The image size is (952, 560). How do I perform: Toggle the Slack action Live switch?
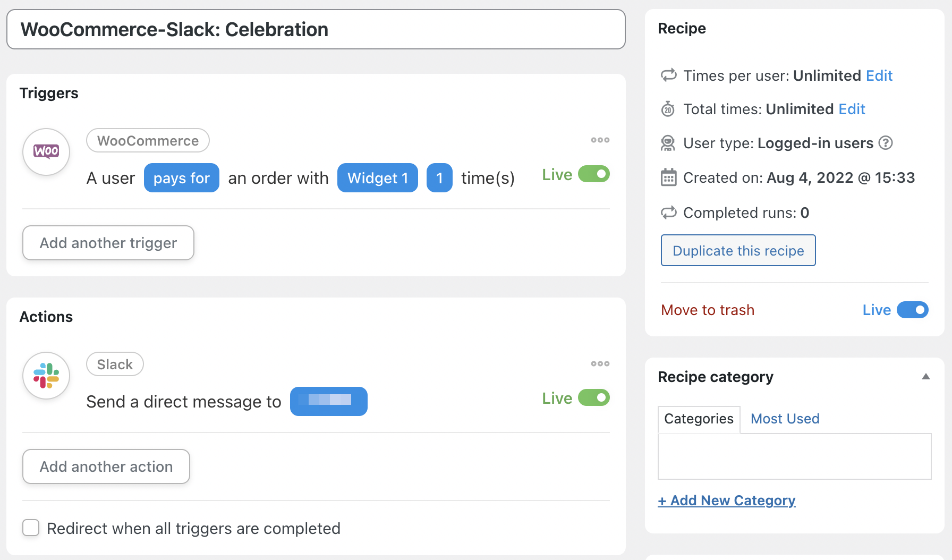tap(594, 397)
